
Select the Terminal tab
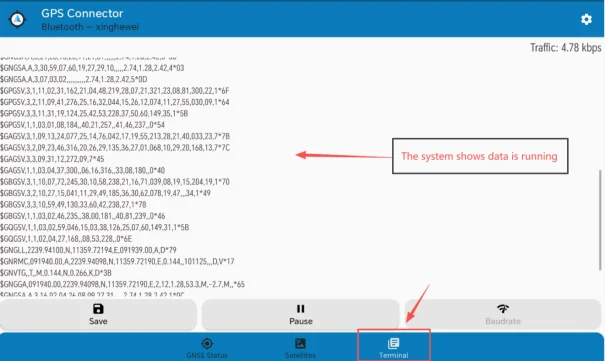tap(394, 348)
